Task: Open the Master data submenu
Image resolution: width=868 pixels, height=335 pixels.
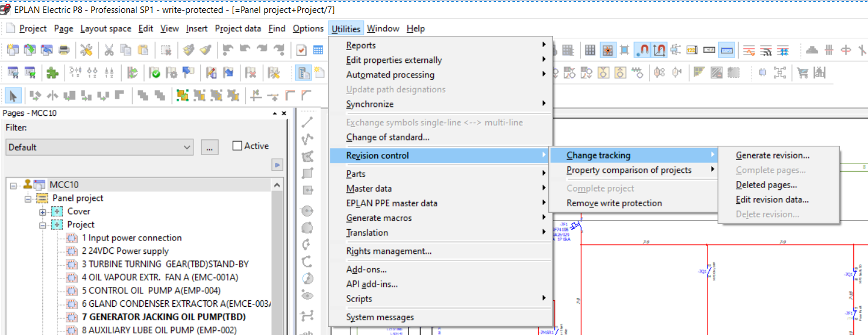Action: [441, 189]
